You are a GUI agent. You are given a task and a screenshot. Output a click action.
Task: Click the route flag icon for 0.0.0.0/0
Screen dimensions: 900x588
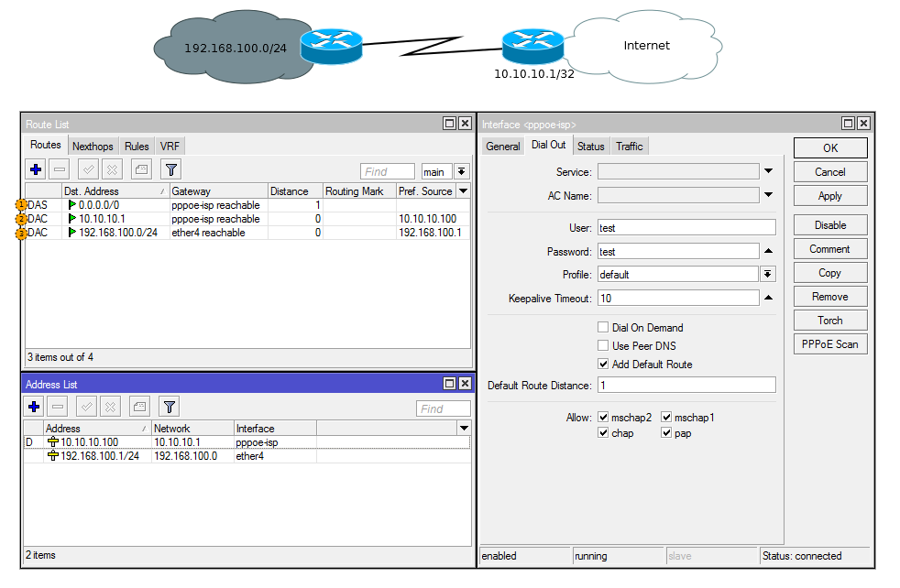[72, 205]
